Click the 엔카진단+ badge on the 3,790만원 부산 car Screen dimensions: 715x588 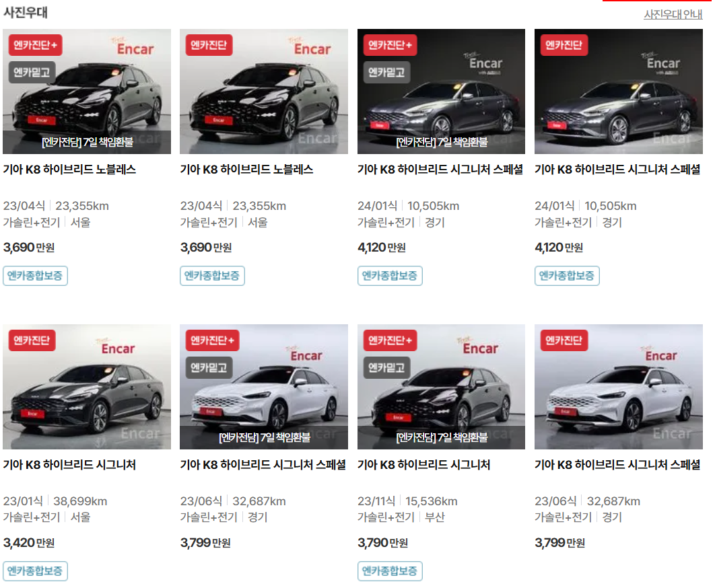[390, 340]
